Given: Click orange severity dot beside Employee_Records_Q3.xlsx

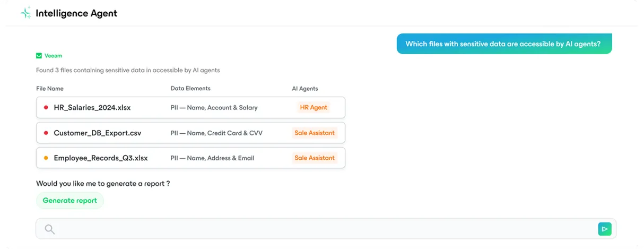Looking at the screenshot, I should click(46, 158).
